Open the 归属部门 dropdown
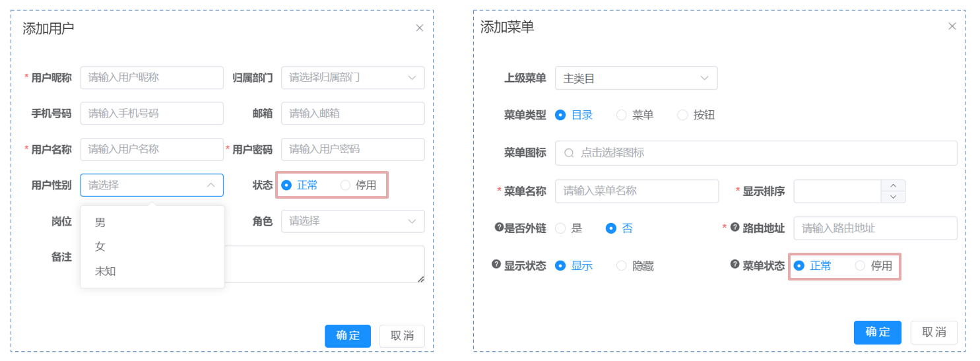Image resolution: width=980 pixels, height=361 pixels. point(352,77)
